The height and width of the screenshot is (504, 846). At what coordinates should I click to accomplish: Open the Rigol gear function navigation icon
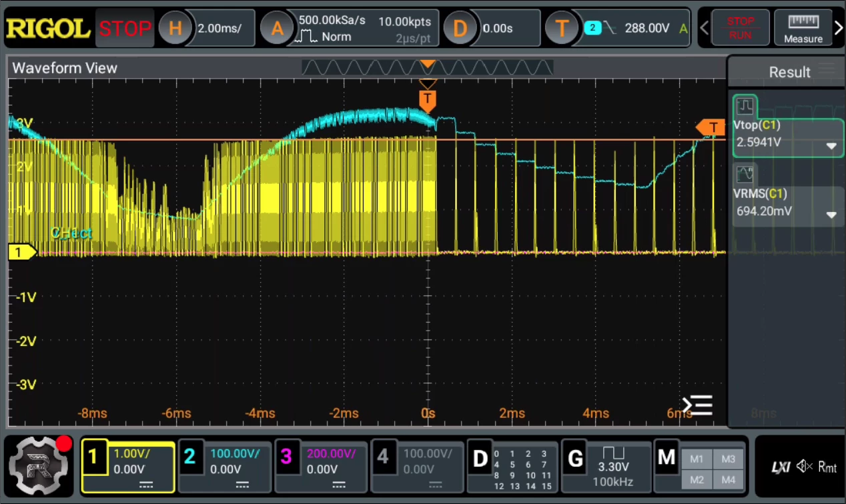pos(39,465)
